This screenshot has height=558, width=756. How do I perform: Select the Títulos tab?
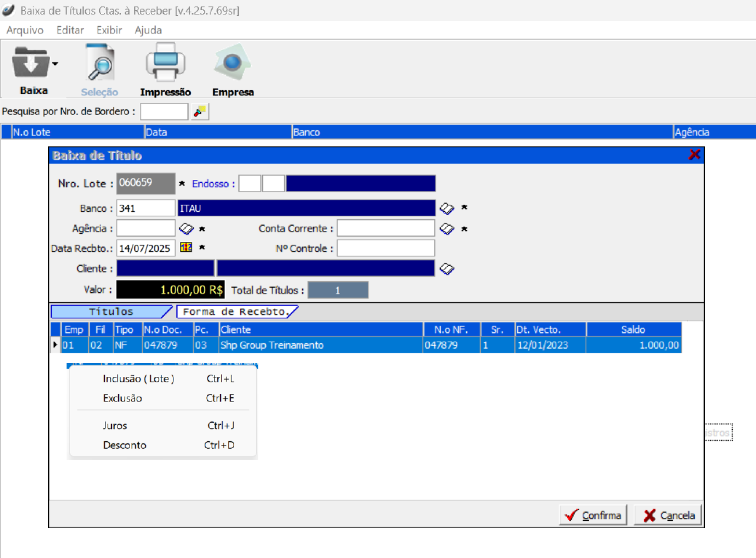[x=110, y=312]
